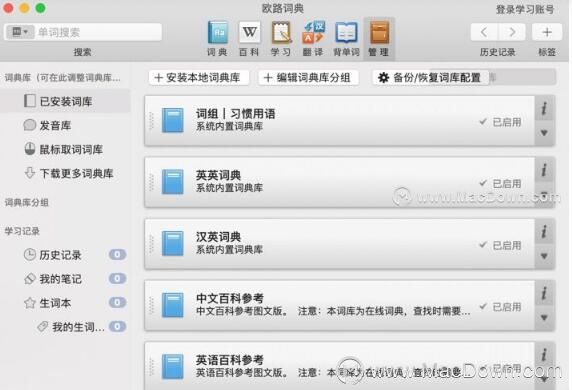
Task: Add a new 标签 tab with plus
Action: (x=546, y=32)
